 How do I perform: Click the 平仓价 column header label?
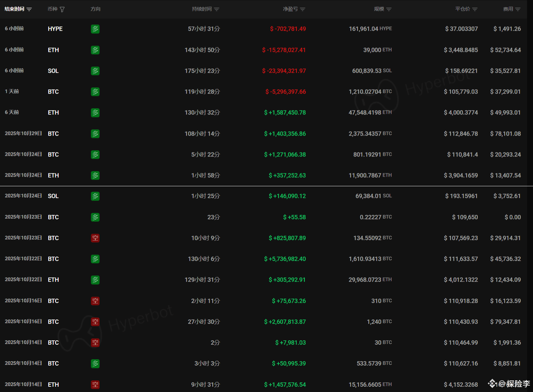click(x=463, y=9)
